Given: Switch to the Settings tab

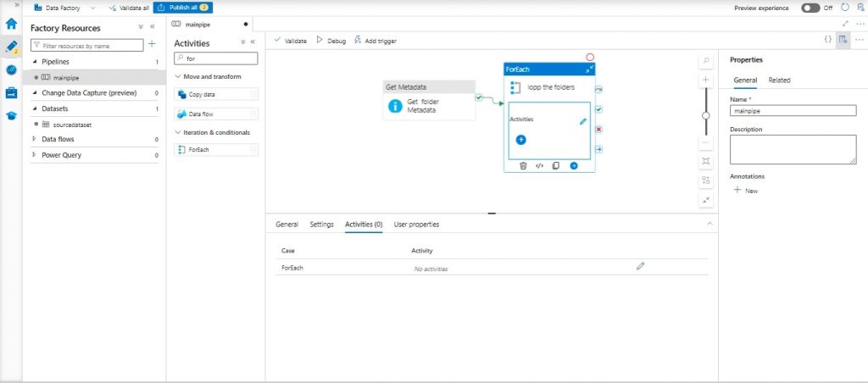Looking at the screenshot, I should [321, 225].
